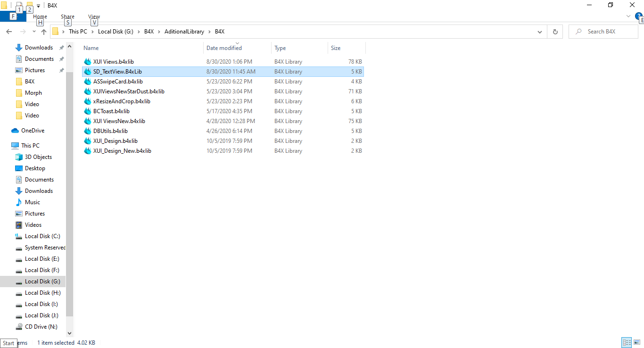Open Help with the blue question mark icon
Screen dimensions: 644x348
point(639,16)
